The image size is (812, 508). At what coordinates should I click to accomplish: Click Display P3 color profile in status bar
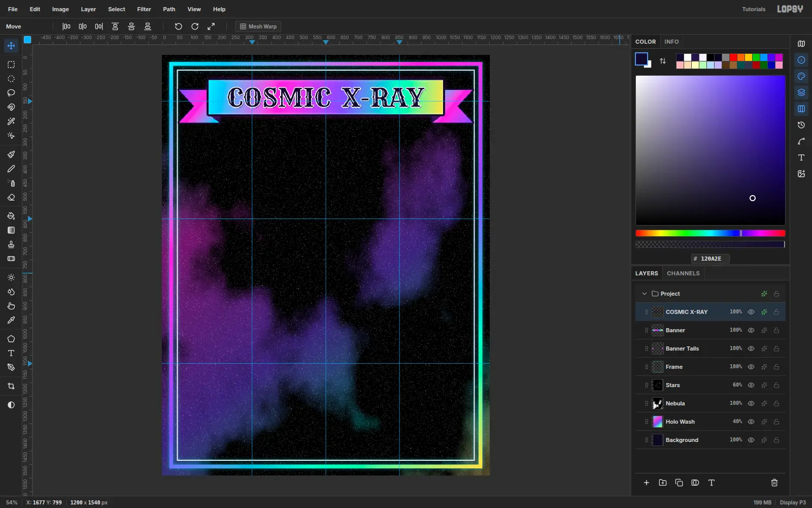click(793, 502)
